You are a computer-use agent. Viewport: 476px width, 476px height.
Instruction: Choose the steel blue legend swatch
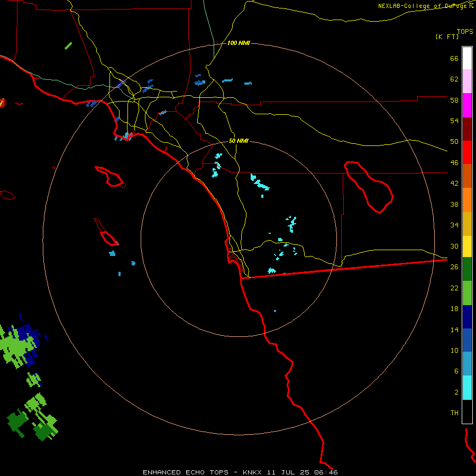[467, 364]
